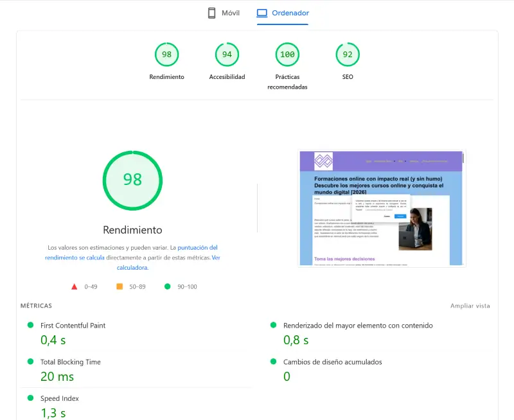Click the green dot next to First Contentful Paint
Viewport: 514px width, 420px height.
pyautogui.click(x=30, y=325)
